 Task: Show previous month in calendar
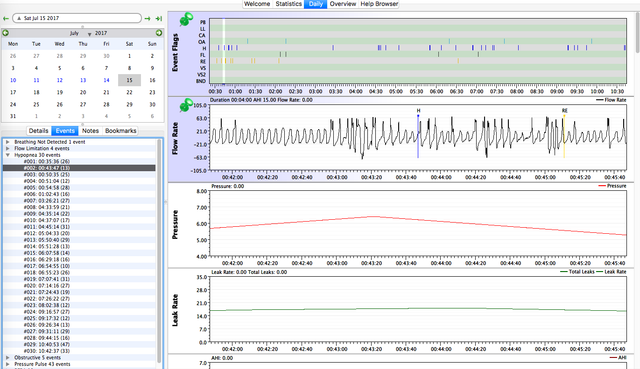[x=5, y=33]
